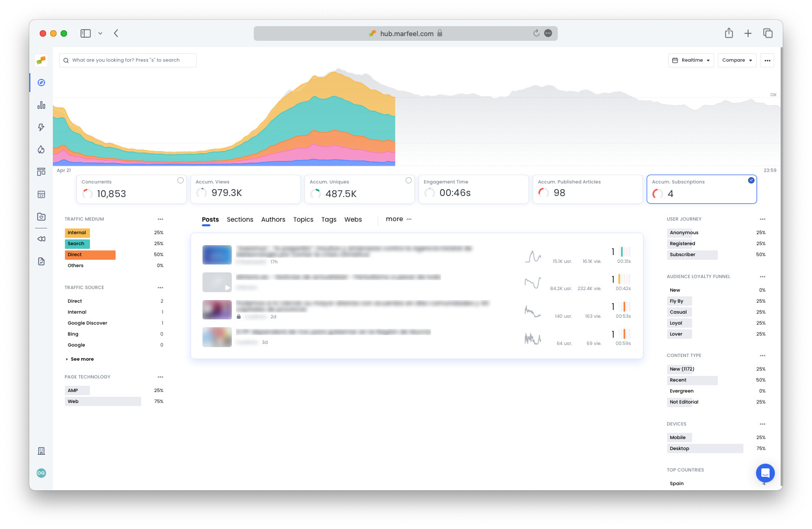812x529 pixels.
Task: Open the Intercom chat bubble
Action: pos(765,473)
